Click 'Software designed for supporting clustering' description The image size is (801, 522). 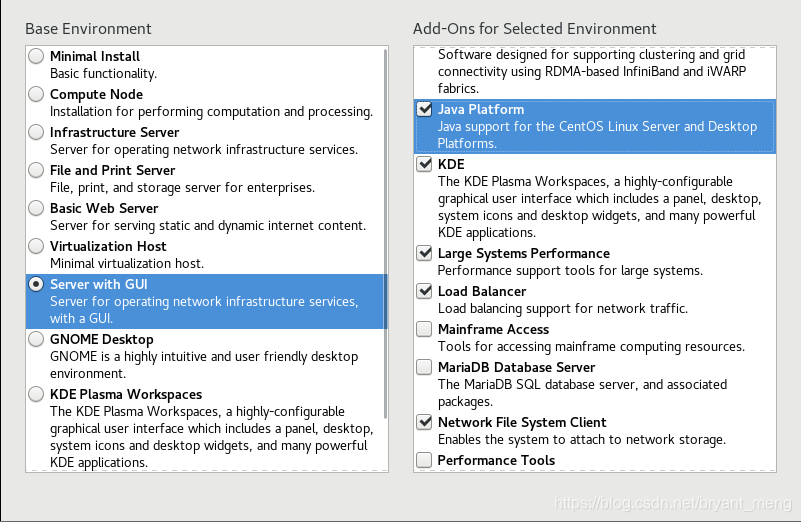click(592, 72)
